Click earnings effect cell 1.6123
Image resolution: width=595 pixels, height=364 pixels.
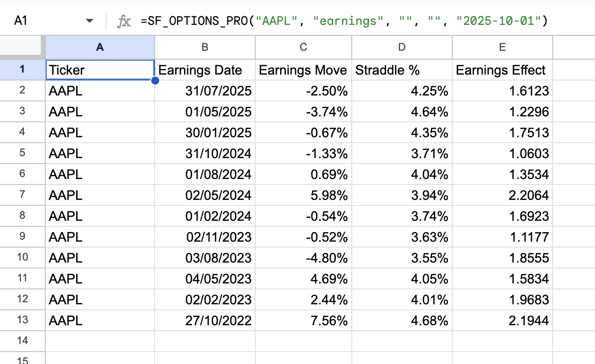502,91
